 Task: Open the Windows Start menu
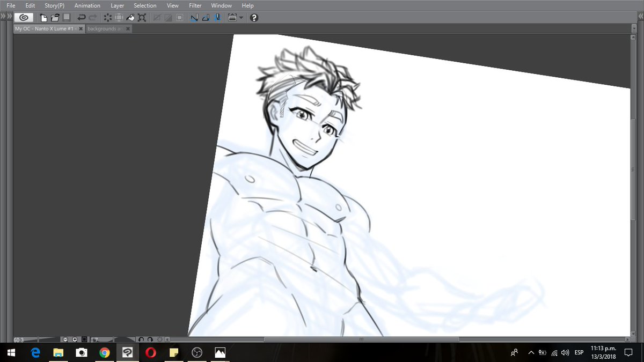click(12, 352)
